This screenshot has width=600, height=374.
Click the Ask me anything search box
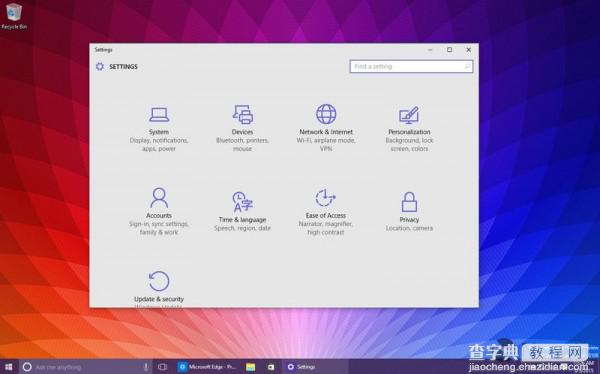pyautogui.click(x=85, y=367)
